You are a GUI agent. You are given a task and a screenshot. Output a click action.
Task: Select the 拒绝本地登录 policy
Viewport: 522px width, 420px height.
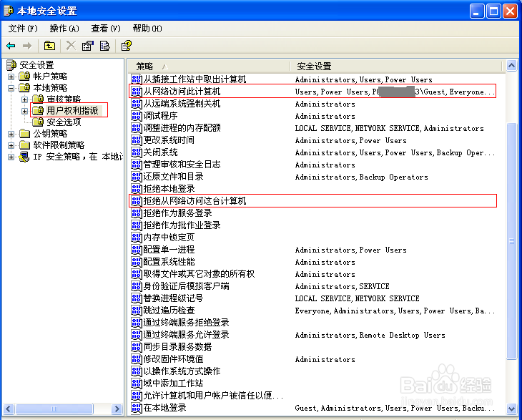coord(169,188)
